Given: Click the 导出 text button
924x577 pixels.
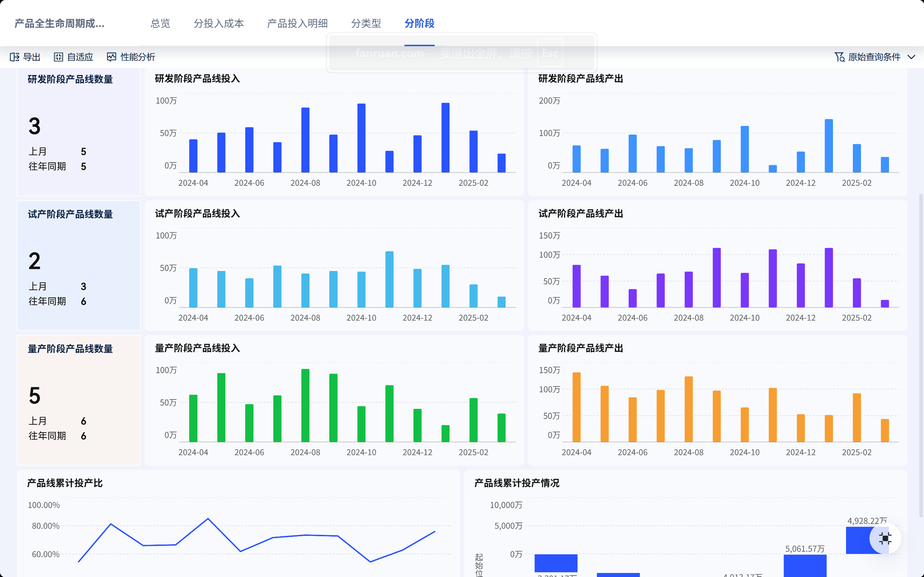Looking at the screenshot, I should (x=32, y=57).
